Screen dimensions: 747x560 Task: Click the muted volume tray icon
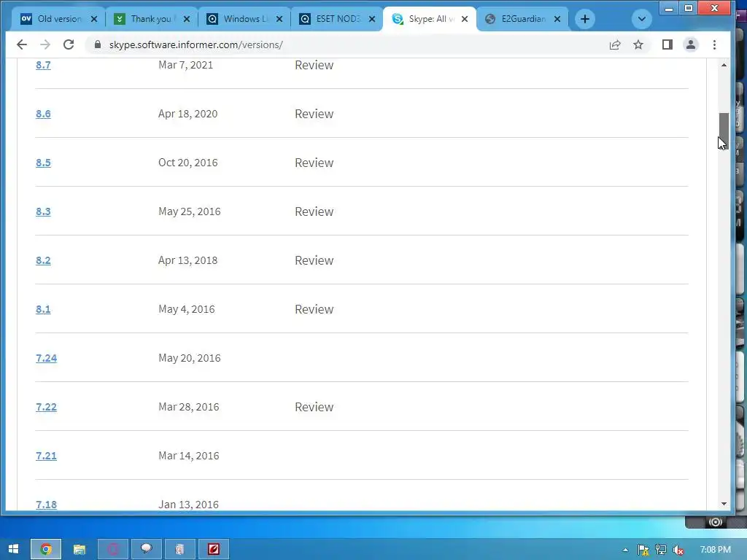click(x=678, y=550)
